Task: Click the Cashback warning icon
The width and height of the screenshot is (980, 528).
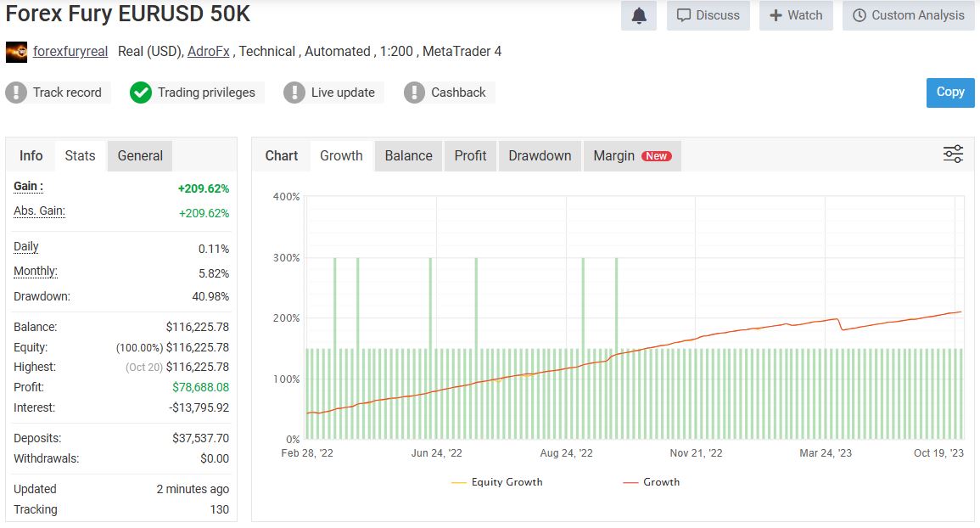Action: tap(414, 93)
